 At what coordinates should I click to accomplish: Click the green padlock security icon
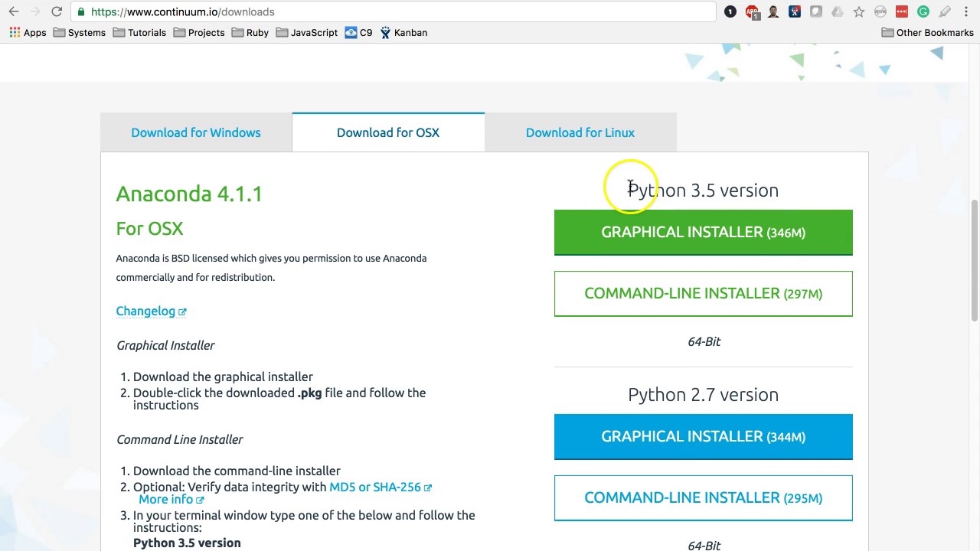coord(81,11)
